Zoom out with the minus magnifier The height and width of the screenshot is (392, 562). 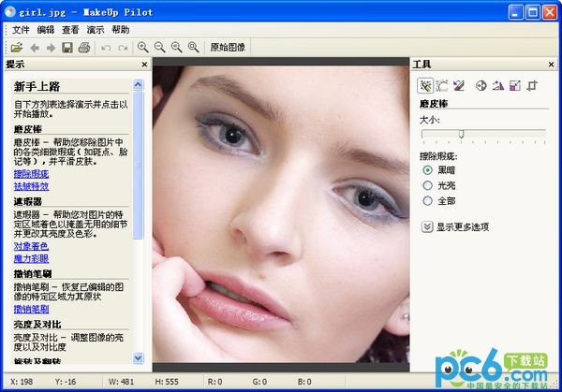pos(160,48)
